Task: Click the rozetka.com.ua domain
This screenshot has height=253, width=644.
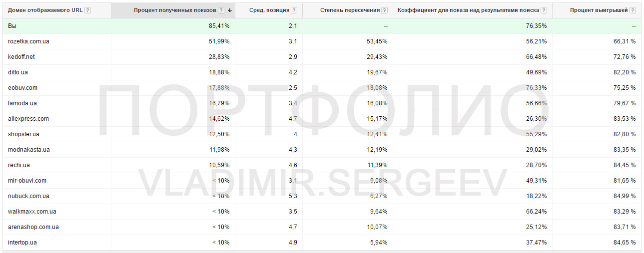Action: [x=28, y=41]
